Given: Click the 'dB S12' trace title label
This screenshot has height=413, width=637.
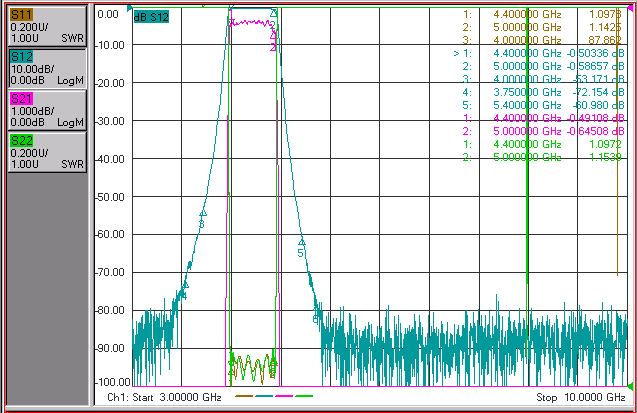Looking at the screenshot, I should (x=151, y=17).
